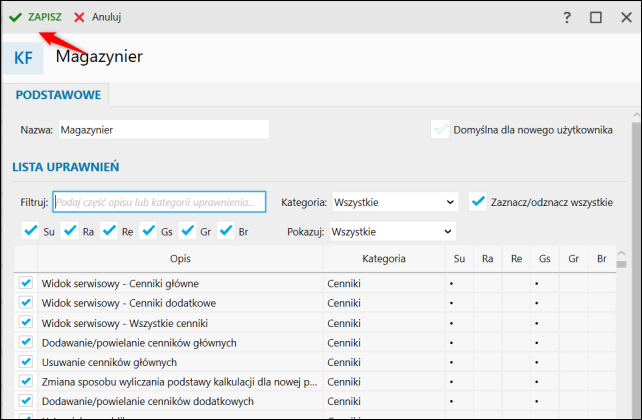Image resolution: width=642 pixels, height=420 pixels.
Task: Maximize the window using the square icon
Action: pos(596,17)
